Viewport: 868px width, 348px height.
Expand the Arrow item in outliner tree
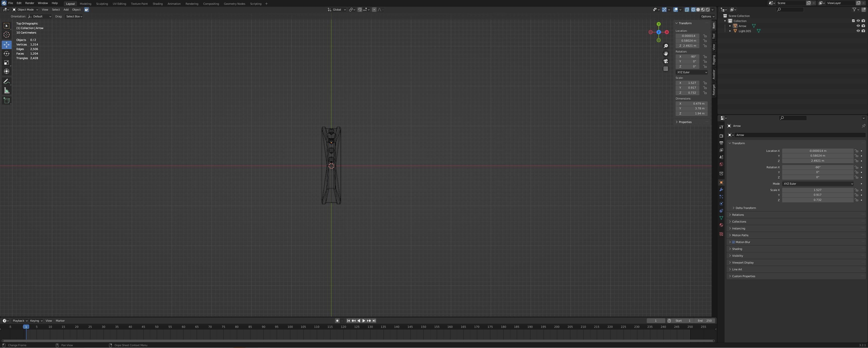[730, 26]
